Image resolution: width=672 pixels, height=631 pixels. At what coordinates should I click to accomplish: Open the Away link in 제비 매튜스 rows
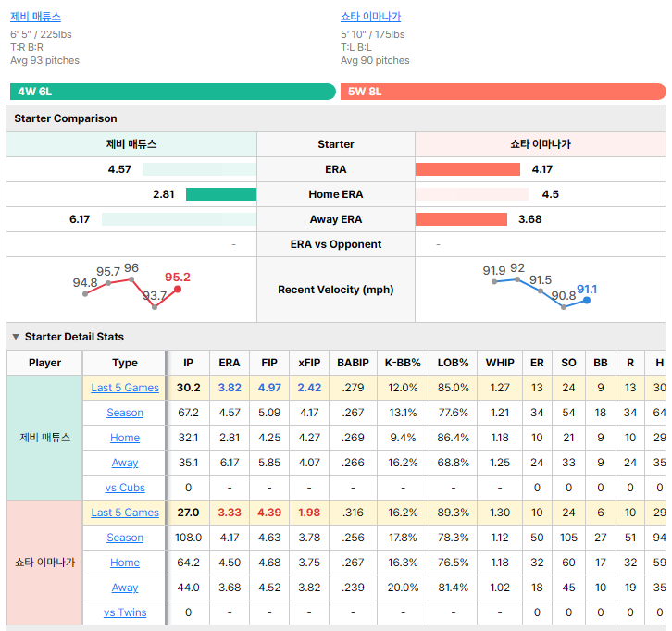[125, 463]
